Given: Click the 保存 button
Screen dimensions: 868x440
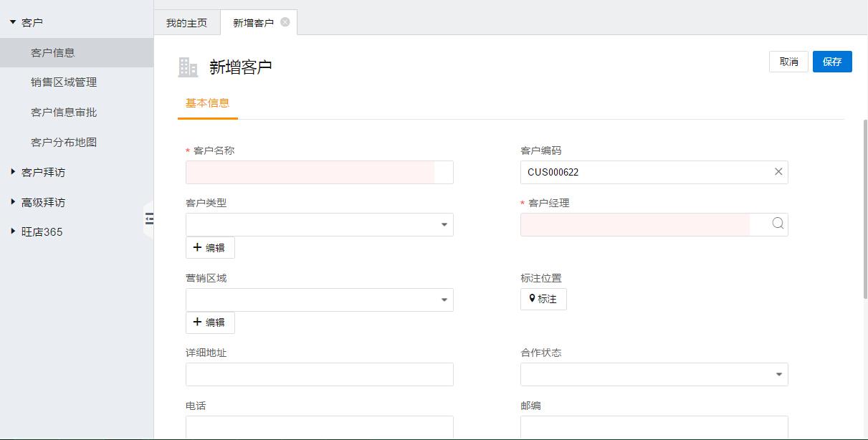Looking at the screenshot, I should point(832,62).
